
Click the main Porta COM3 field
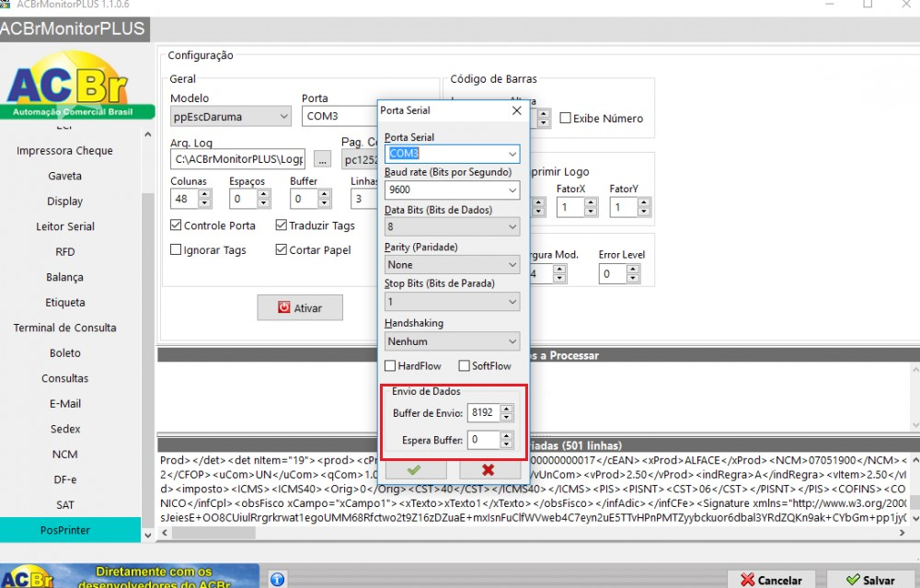[339, 116]
